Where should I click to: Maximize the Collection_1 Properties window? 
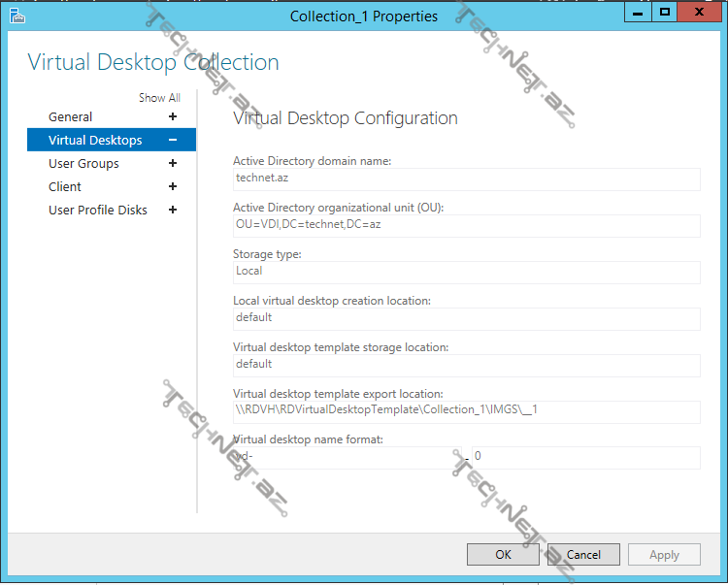665,12
